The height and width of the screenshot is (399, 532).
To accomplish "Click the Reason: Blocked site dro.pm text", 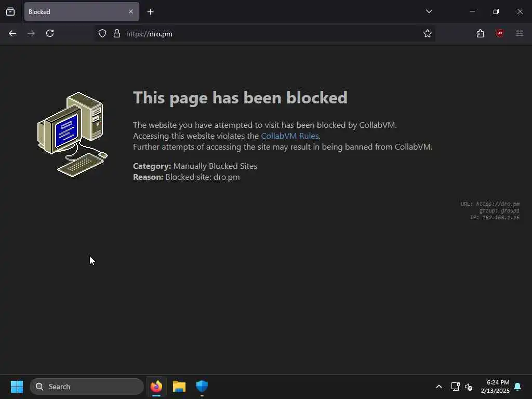I will click(x=187, y=177).
